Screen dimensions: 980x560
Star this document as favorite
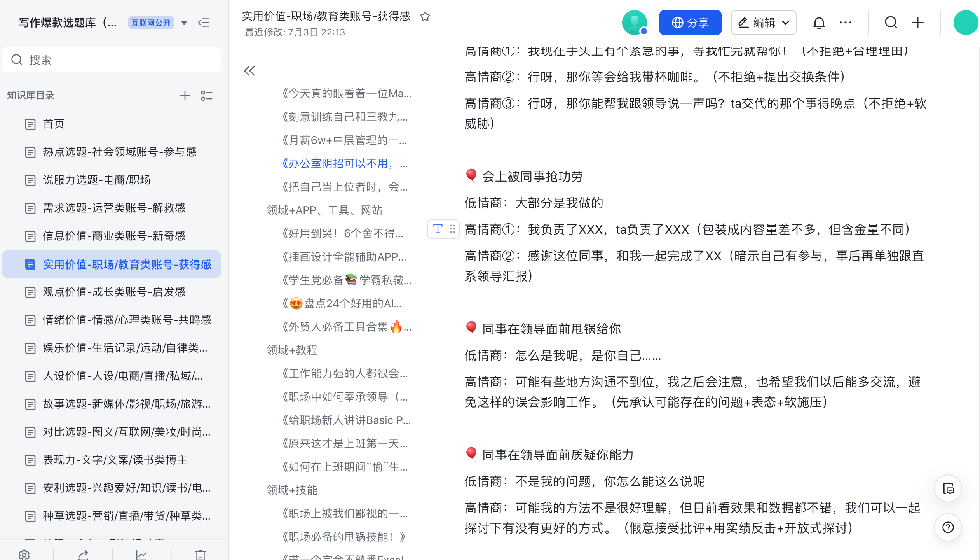[425, 17]
